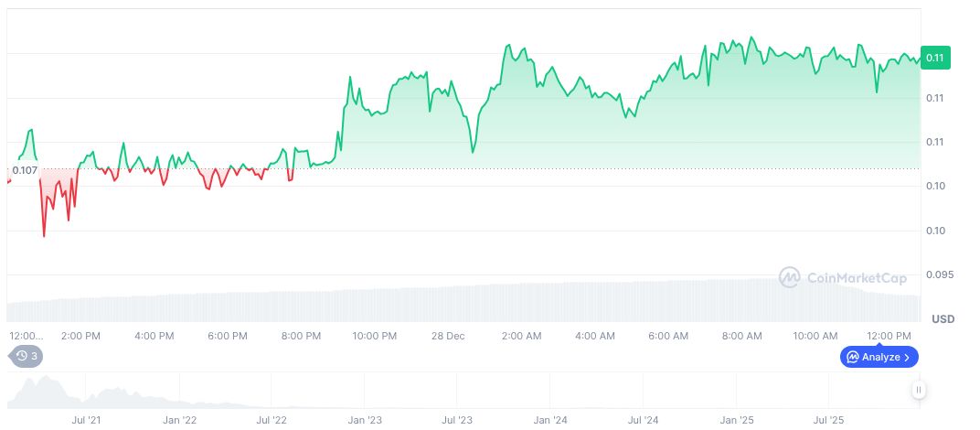Click the USD currency label
This screenshot has width=980, height=430.
943,319
